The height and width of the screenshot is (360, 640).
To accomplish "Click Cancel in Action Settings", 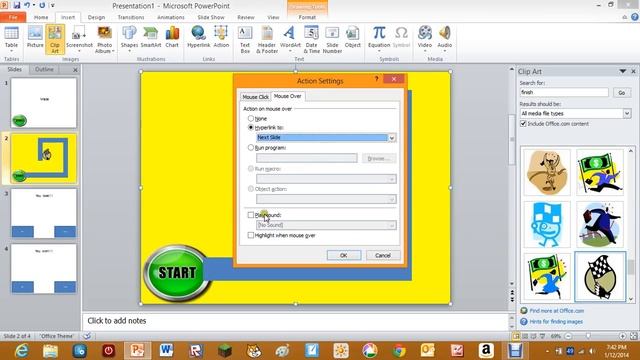I will [x=383, y=255].
